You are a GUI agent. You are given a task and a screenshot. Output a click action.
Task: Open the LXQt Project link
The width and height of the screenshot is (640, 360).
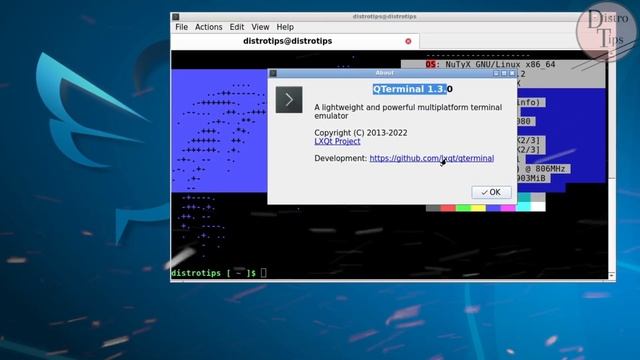(337, 141)
